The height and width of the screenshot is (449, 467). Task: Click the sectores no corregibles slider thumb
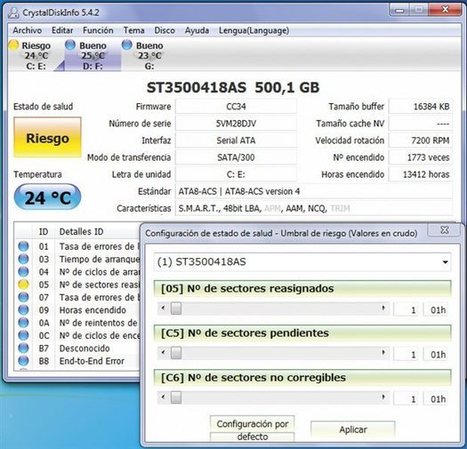click(176, 397)
